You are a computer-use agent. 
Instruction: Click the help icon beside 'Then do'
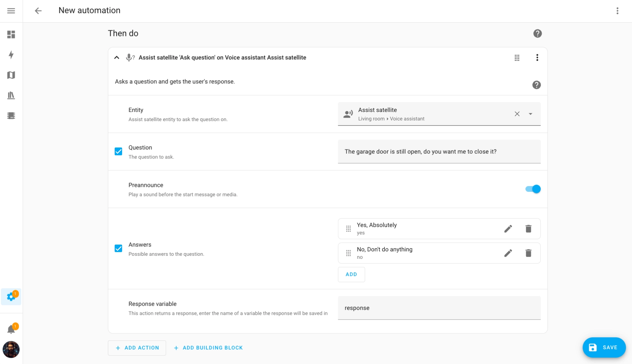537,34
